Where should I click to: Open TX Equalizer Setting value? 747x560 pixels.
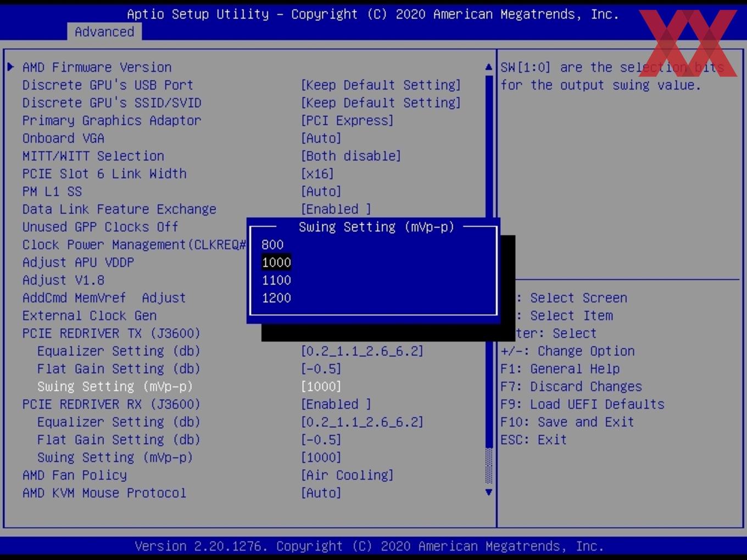362,351
